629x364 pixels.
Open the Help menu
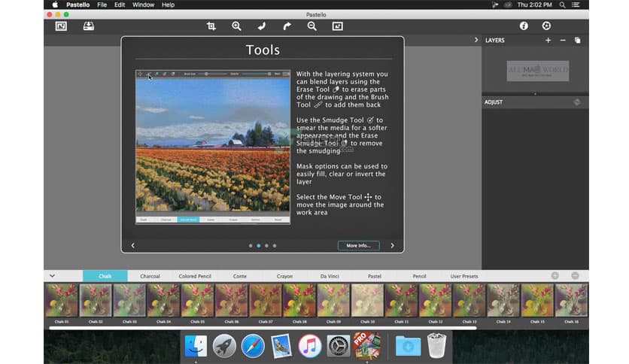[x=168, y=5]
